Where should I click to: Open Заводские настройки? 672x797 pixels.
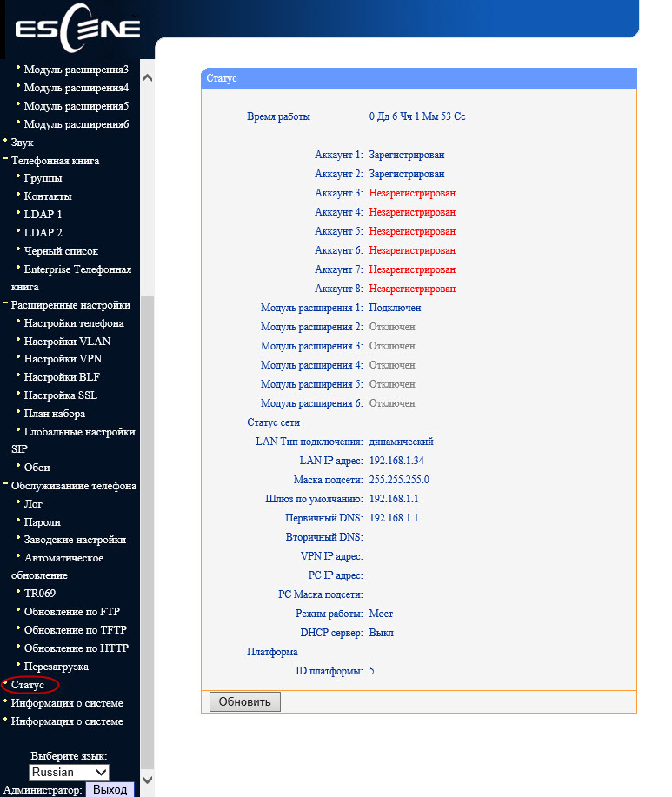75,540
